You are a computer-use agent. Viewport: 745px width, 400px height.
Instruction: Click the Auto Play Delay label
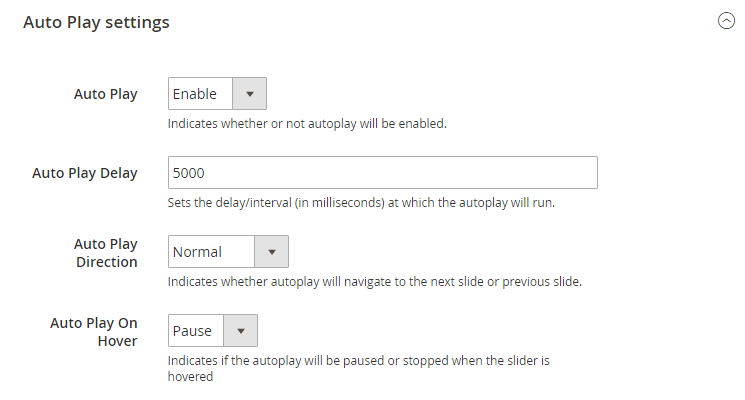[85, 173]
